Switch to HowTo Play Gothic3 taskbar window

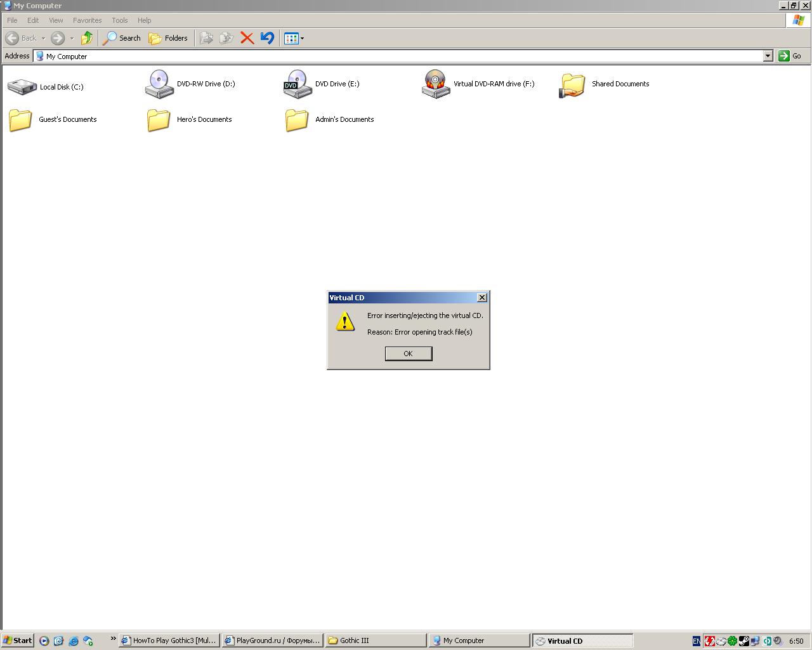169,640
